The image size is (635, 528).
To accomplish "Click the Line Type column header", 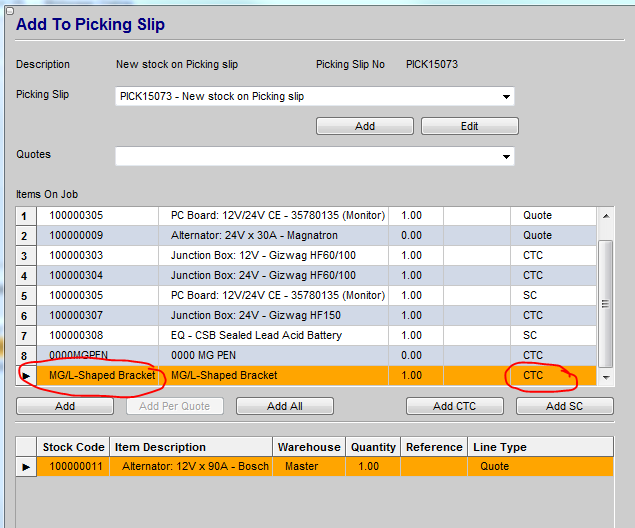I will [x=500, y=447].
